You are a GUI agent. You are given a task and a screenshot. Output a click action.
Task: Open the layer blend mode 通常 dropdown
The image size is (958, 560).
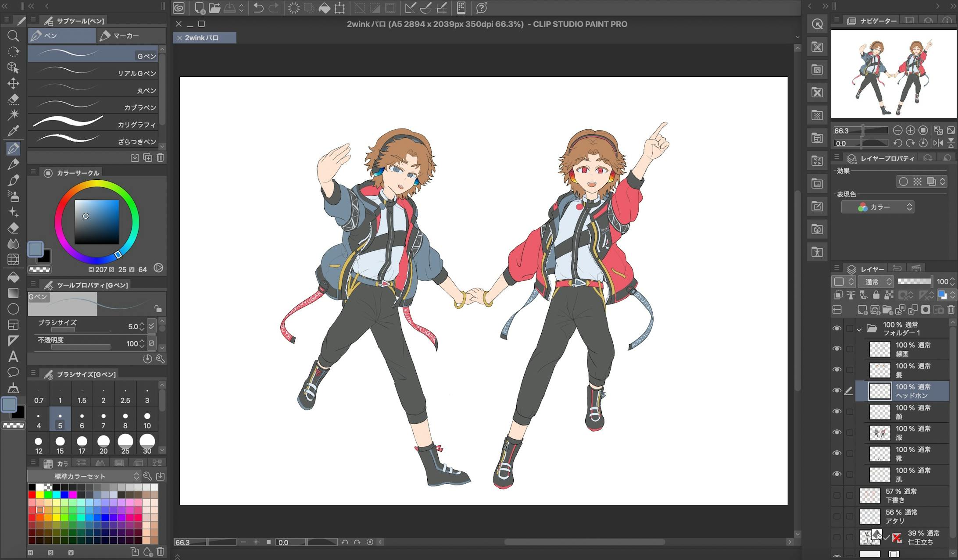click(876, 282)
